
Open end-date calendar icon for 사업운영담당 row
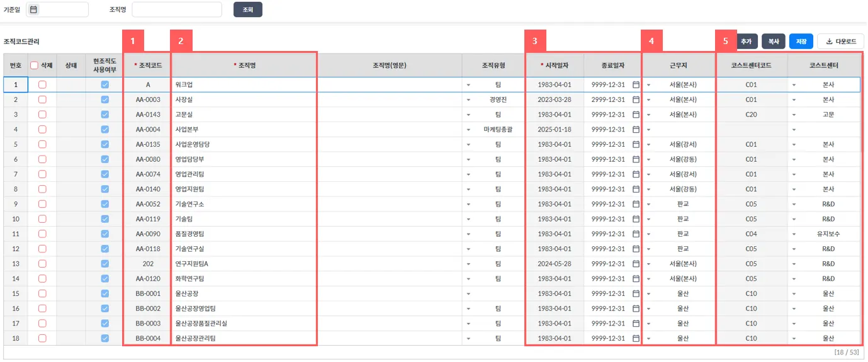click(x=636, y=144)
